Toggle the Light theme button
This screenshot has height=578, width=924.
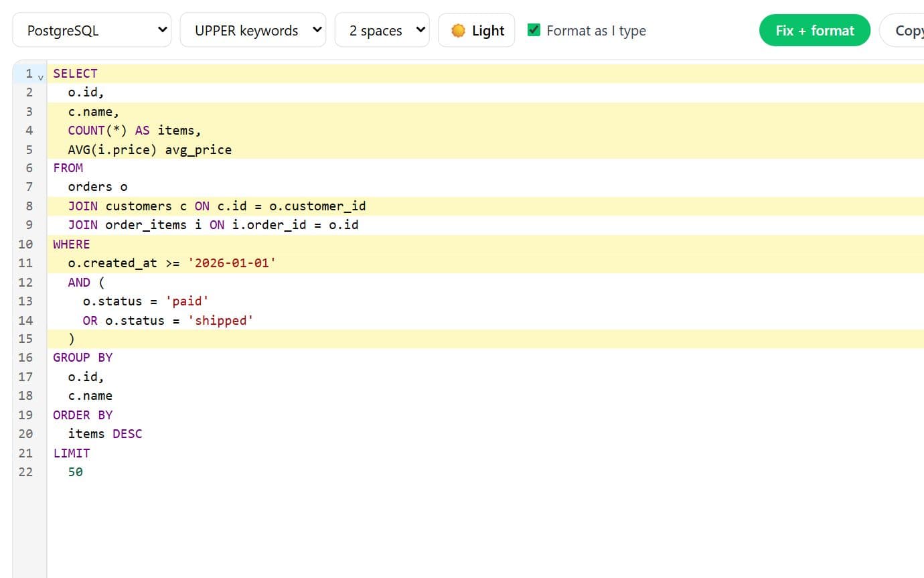tap(476, 30)
